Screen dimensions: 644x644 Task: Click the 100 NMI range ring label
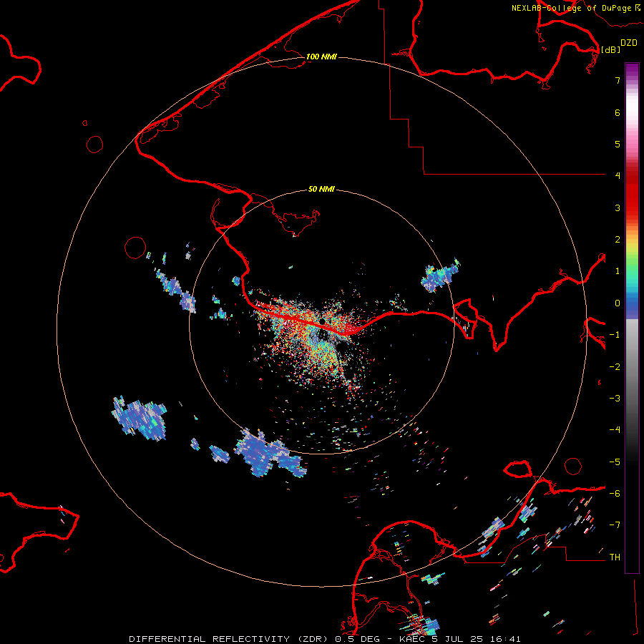321,57
